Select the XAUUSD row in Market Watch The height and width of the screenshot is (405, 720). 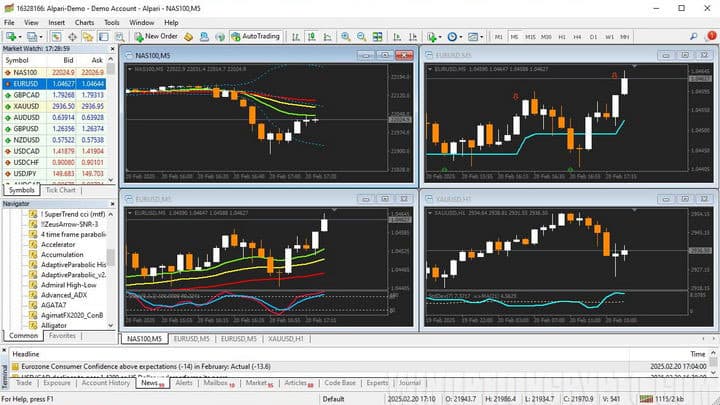[x=54, y=106]
